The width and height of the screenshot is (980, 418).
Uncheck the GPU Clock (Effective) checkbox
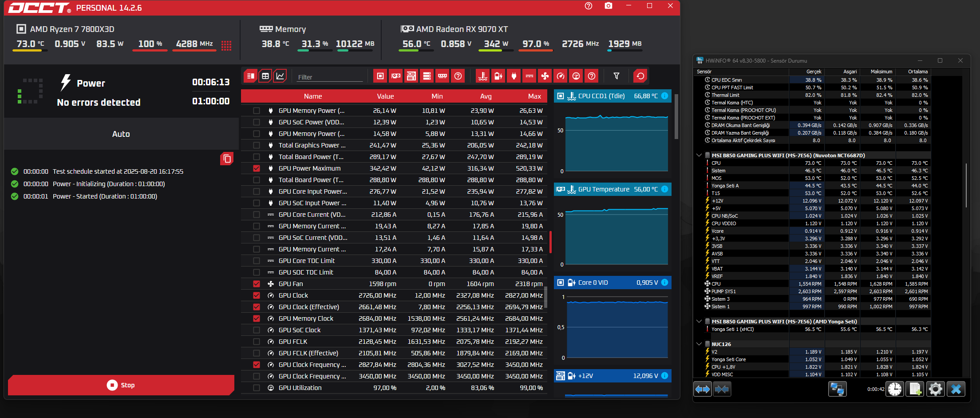[257, 307]
